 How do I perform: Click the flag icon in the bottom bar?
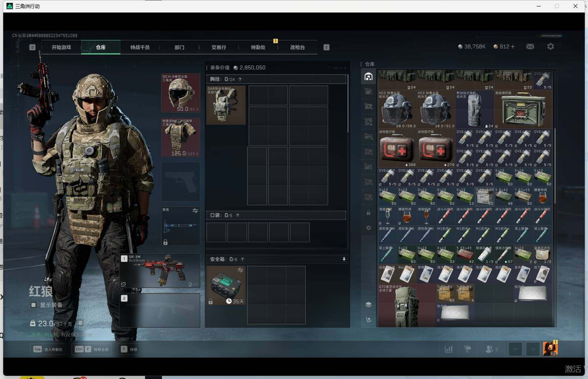468,349
